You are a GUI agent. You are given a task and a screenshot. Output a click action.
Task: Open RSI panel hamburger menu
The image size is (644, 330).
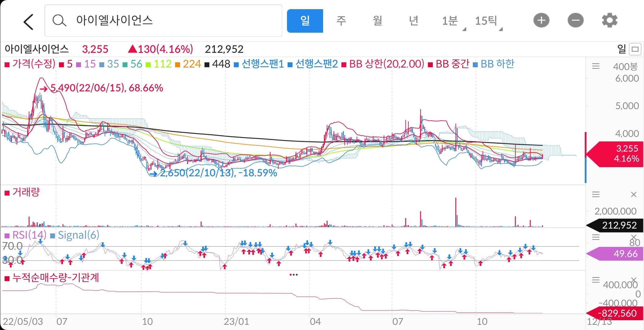(596, 237)
